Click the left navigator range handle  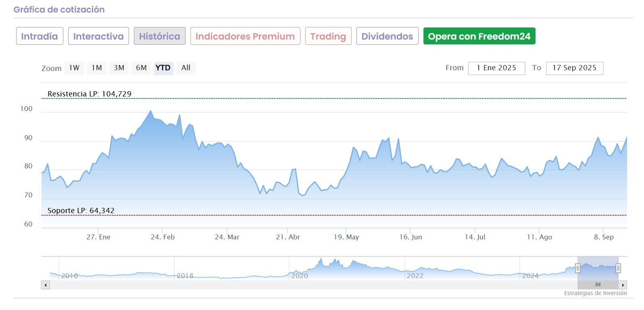(x=577, y=268)
